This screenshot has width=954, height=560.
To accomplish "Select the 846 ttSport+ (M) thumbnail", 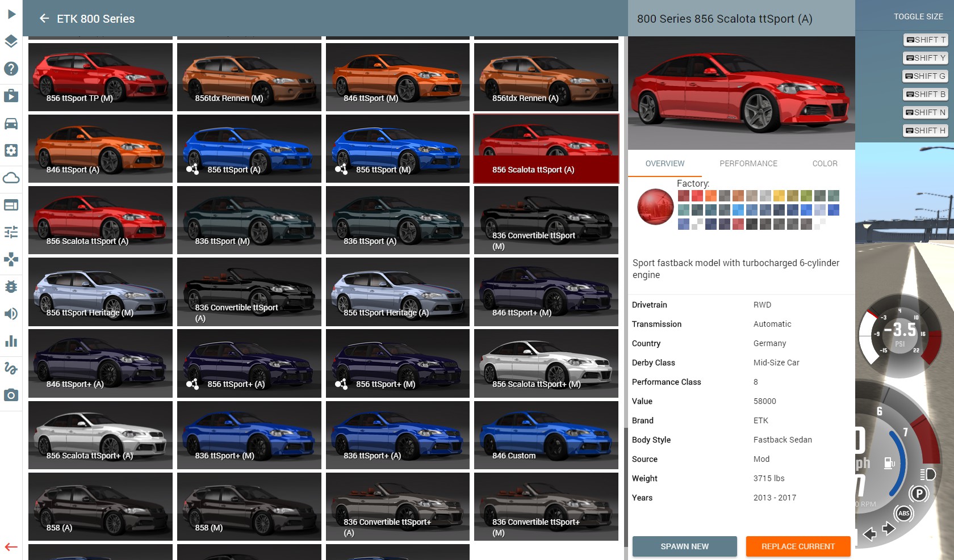I will [546, 292].
